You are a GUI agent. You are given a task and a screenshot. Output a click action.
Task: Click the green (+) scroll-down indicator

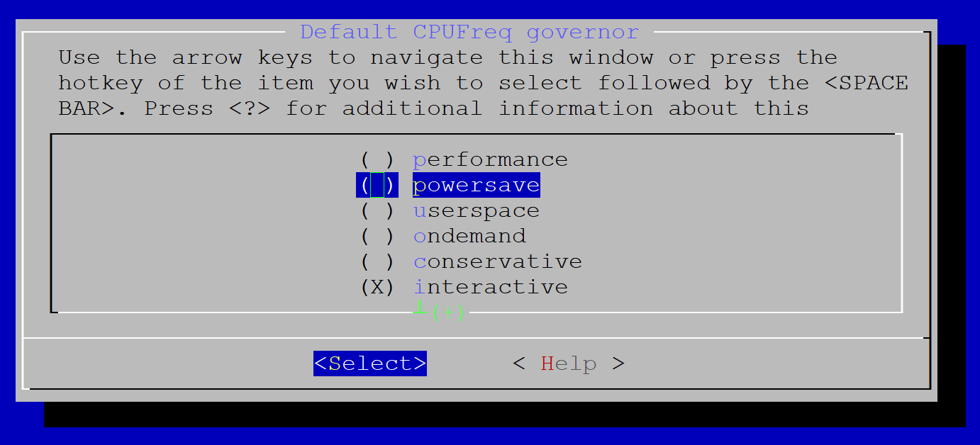[448, 312]
